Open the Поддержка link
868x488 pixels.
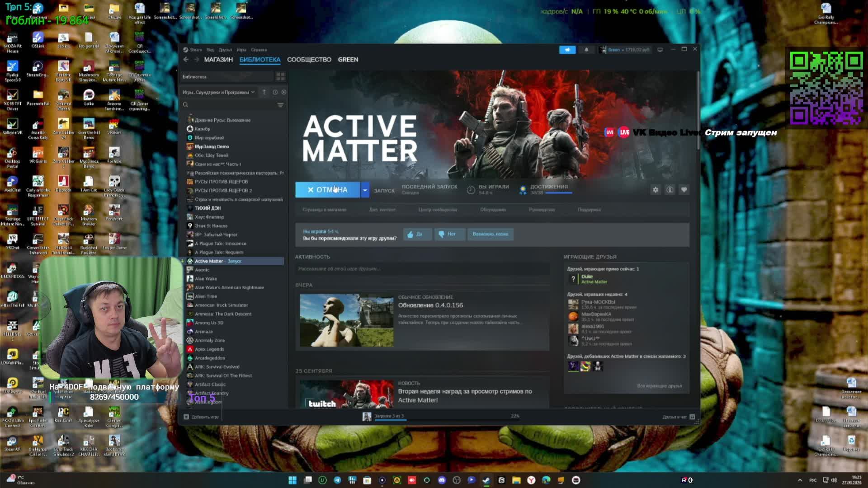tap(589, 210)
